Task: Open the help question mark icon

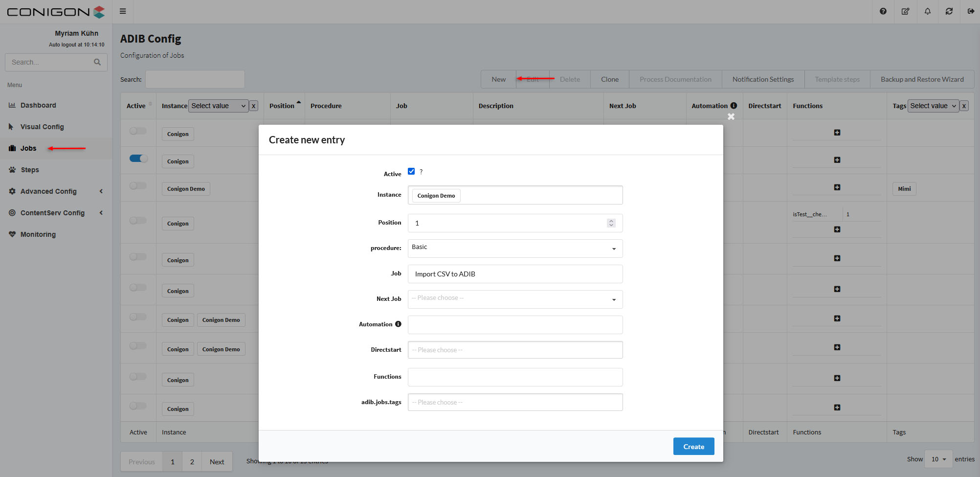Action: pyautogui.click(x=883, y=11)
